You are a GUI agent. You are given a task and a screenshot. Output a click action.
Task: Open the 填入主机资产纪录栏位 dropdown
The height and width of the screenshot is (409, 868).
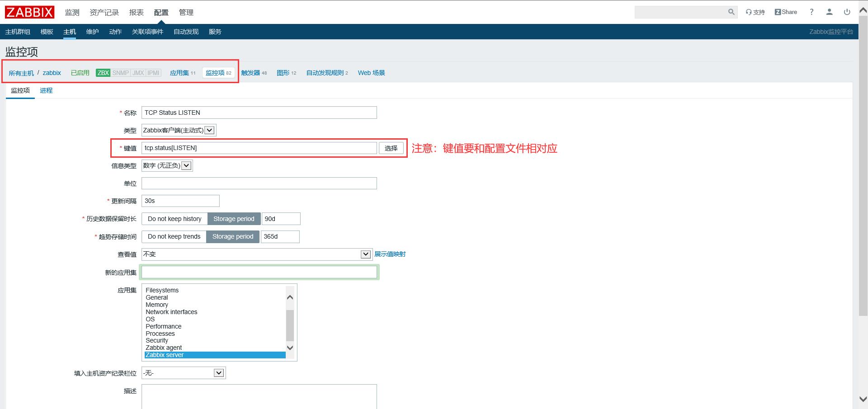click(183, 373)
